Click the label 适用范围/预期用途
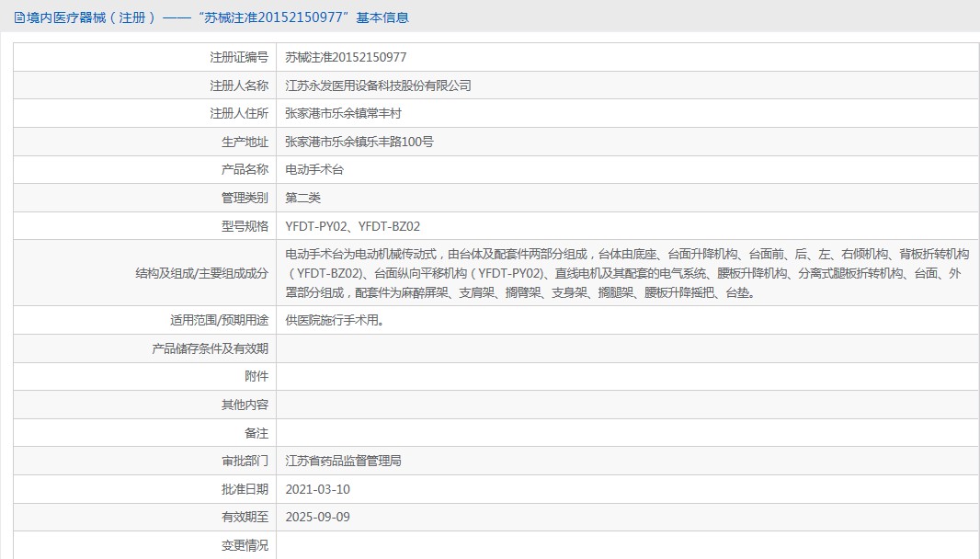980x559 pixels. point(219,320)
